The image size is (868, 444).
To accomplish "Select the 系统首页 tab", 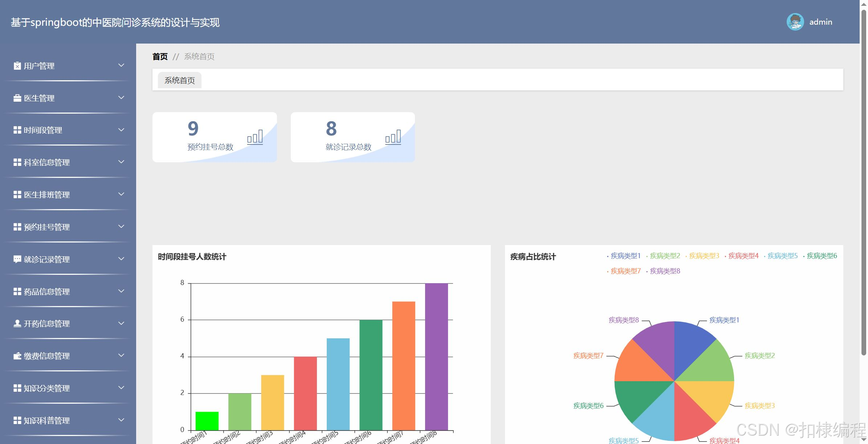I will click(180, 80).
